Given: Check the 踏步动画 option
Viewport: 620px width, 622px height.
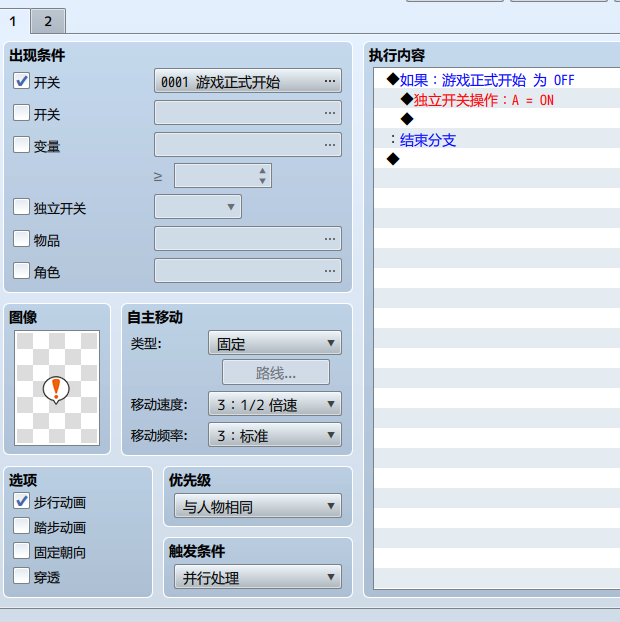Looking at the screenshot, I should 21,526.
